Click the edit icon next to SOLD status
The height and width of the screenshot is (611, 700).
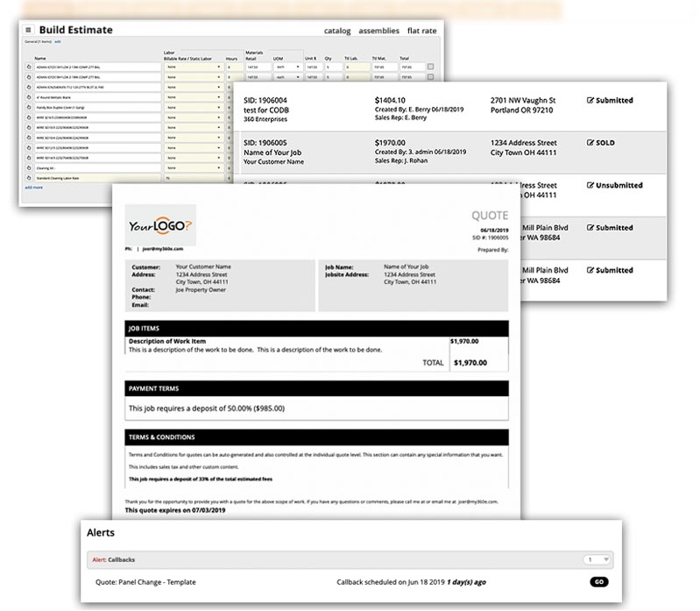pyautogui.click(x=590, y=143)
